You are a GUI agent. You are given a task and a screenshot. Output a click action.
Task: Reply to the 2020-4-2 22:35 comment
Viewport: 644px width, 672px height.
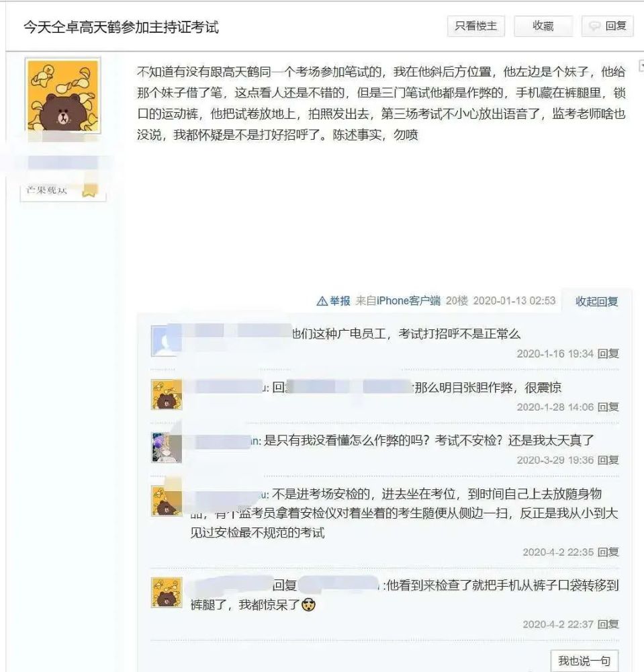click(608, 552)
